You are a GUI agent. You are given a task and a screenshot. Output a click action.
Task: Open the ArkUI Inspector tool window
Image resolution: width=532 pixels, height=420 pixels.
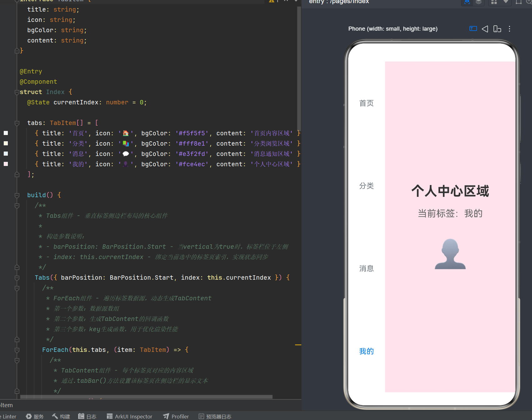pos(129,416)
